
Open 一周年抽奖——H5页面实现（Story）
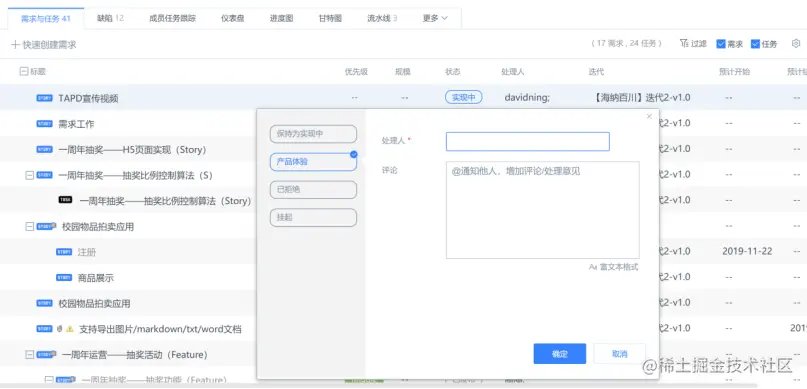coord(132,150)
